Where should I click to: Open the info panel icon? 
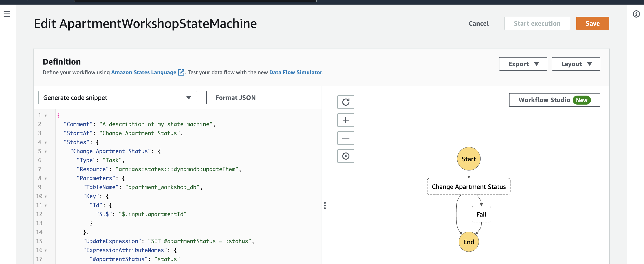(636, 14)
